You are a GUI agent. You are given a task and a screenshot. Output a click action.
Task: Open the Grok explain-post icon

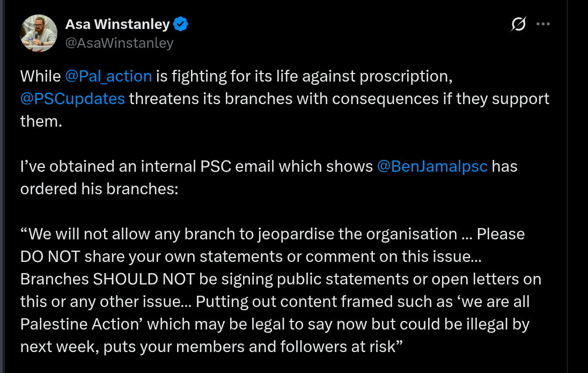tap(518, 24)
